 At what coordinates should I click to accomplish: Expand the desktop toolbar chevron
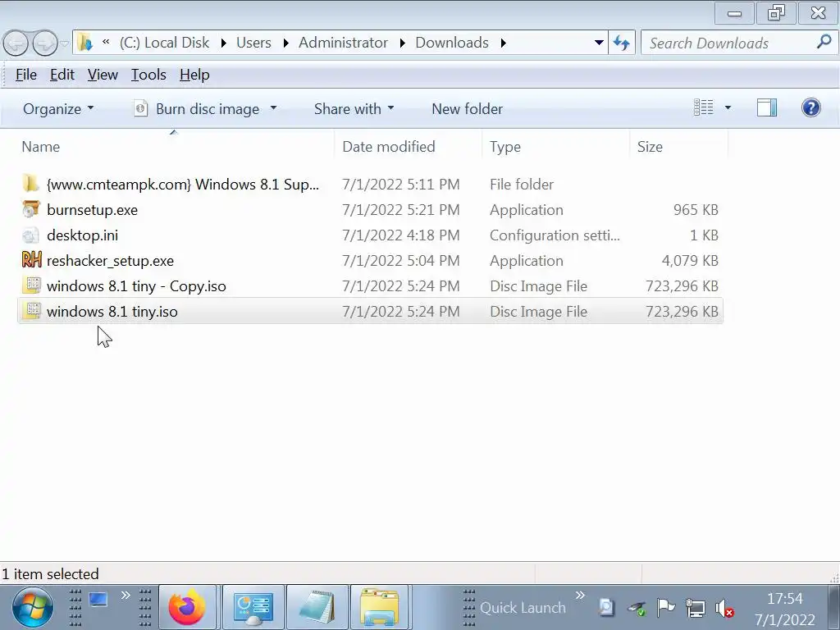126,595
